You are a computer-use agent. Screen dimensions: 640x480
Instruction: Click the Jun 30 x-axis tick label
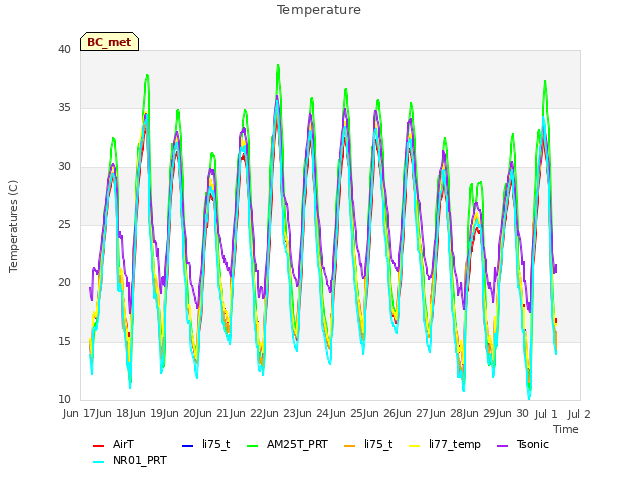[x=513, y=413]
